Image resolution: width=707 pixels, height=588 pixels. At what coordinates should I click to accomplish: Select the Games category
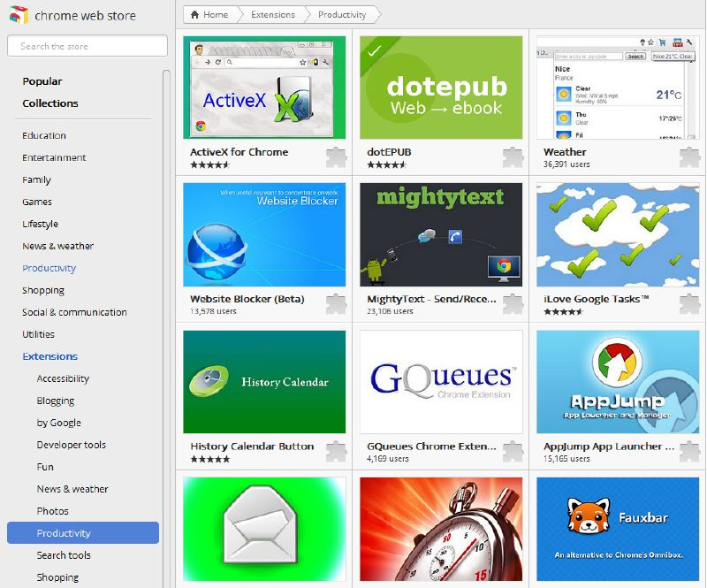click(x=37, y=202)
